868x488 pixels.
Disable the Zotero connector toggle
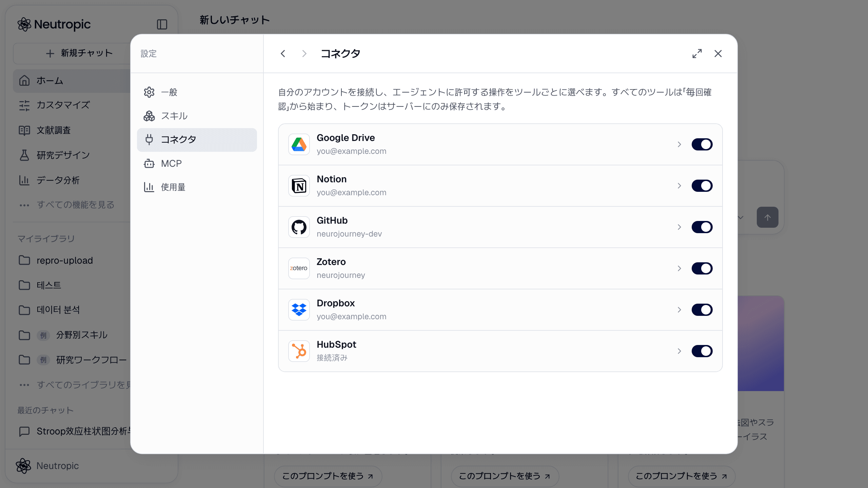702,268
